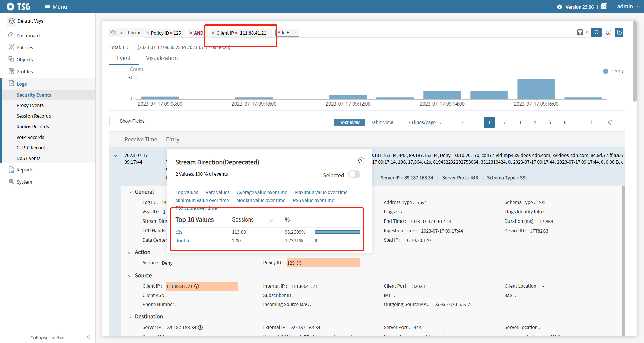Close the Stream Direction popup
The width and height of the screenshot is (644, 343).
pyautogui.click(x=361, y=161)
